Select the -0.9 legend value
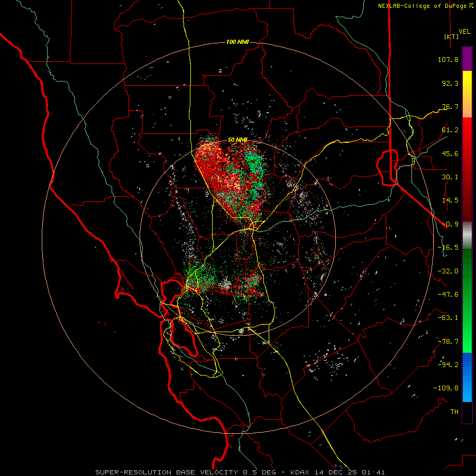 click(450, 224)
